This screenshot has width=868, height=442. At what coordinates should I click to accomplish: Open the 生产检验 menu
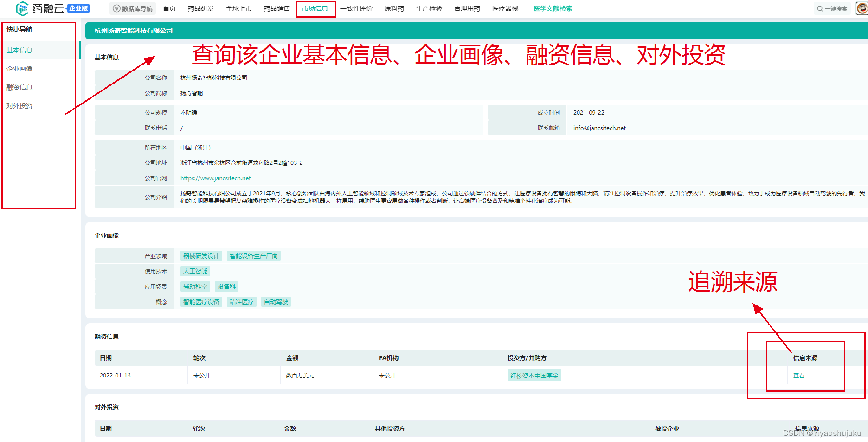[429, 8]
